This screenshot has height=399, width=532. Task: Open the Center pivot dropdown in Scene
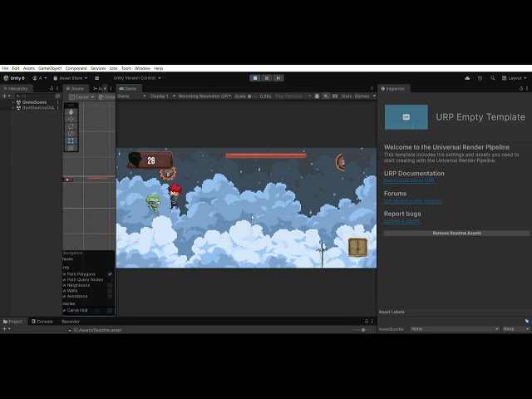81,97
